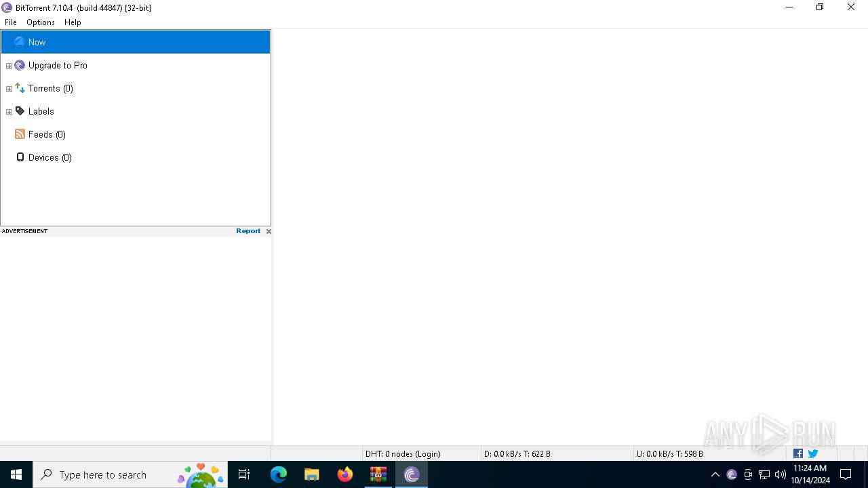Screen dimensions: 868x488
Task: Click DHT: 0 nodes (Login) status
Action: point(403,454)
